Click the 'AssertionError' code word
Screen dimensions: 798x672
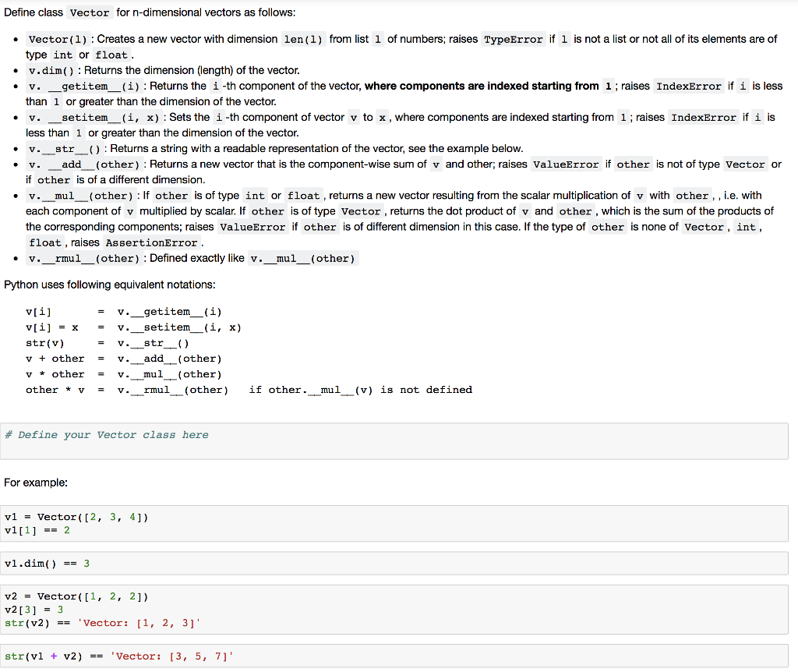pos(151,242)
